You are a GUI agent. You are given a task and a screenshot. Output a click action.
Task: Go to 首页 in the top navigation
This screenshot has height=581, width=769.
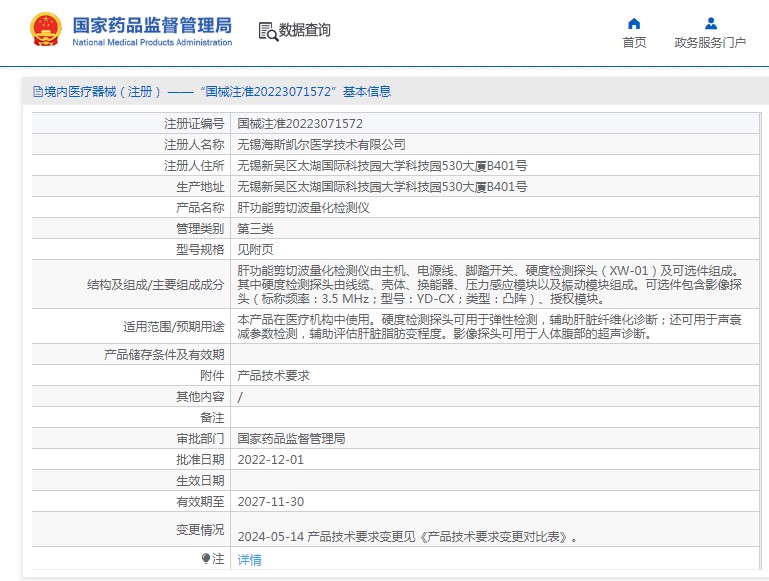634,43
